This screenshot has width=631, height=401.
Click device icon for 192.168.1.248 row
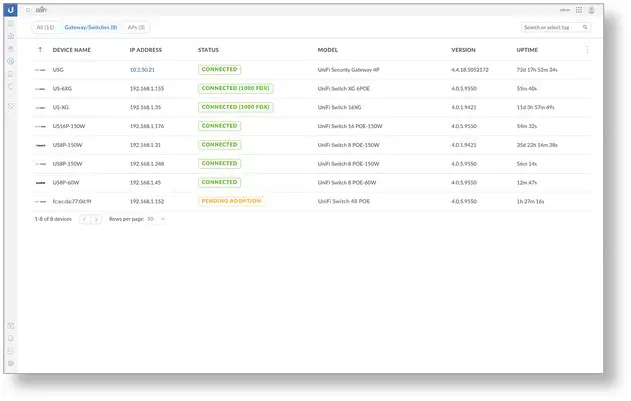point(40,164)
